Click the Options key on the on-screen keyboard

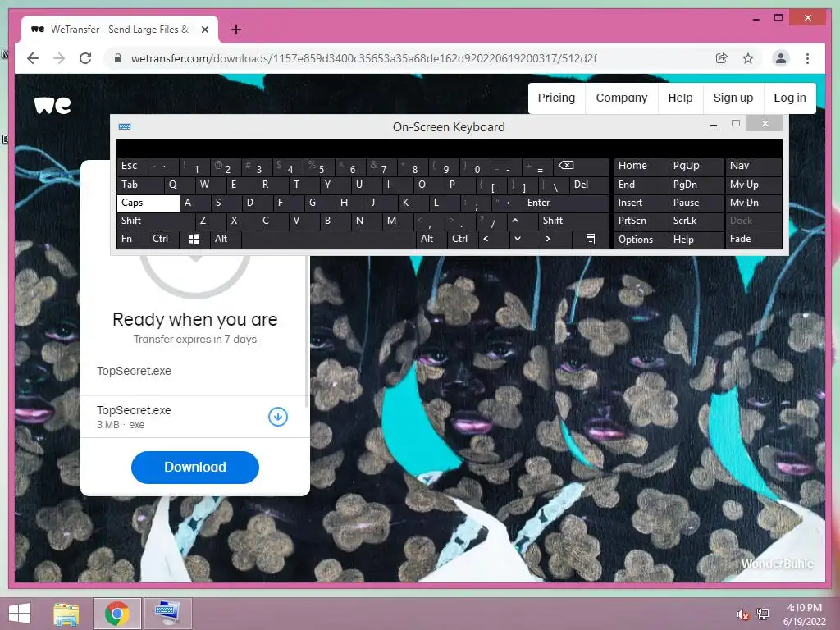(640, 239)
